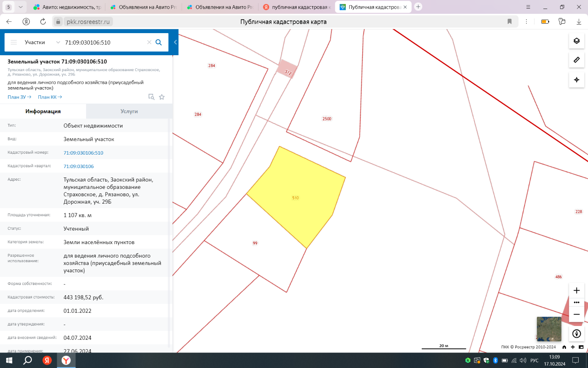Run the search with magnifier icon

tap(159, 43)
